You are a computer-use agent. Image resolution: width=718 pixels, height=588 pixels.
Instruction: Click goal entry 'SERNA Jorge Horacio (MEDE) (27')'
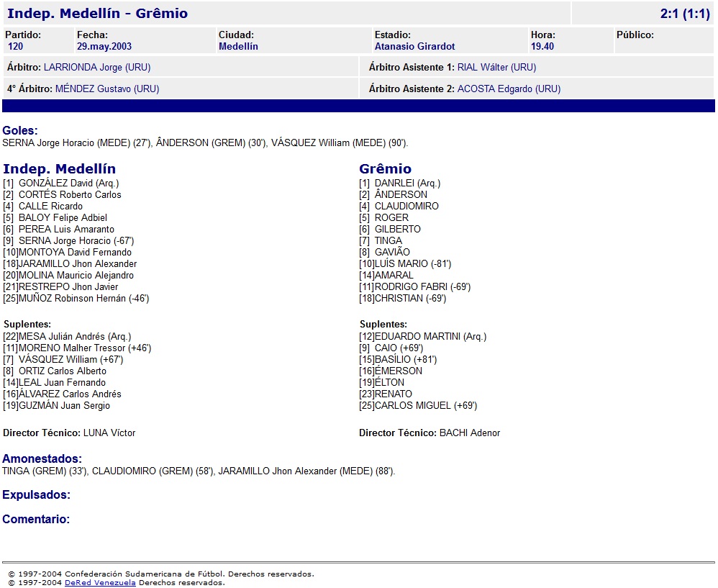pos(76,143)
